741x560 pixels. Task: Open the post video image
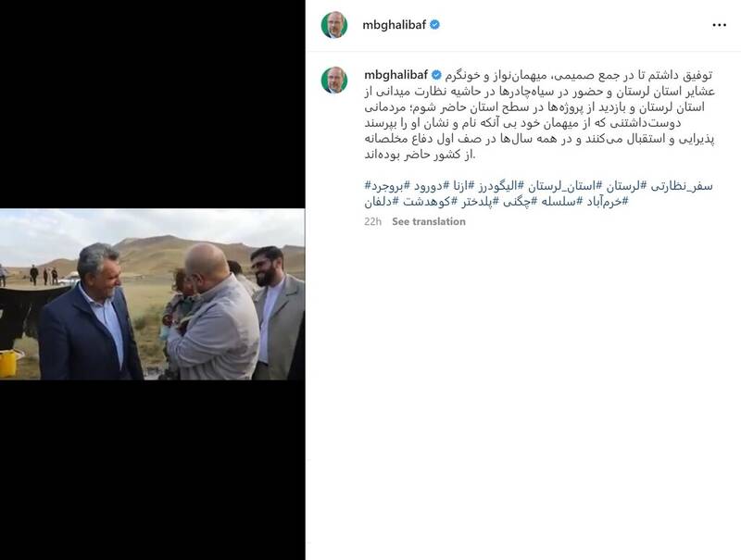coord(152,294)
